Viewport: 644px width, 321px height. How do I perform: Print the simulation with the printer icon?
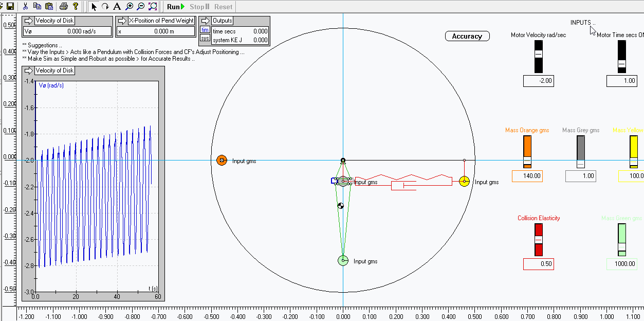point(64,6)
